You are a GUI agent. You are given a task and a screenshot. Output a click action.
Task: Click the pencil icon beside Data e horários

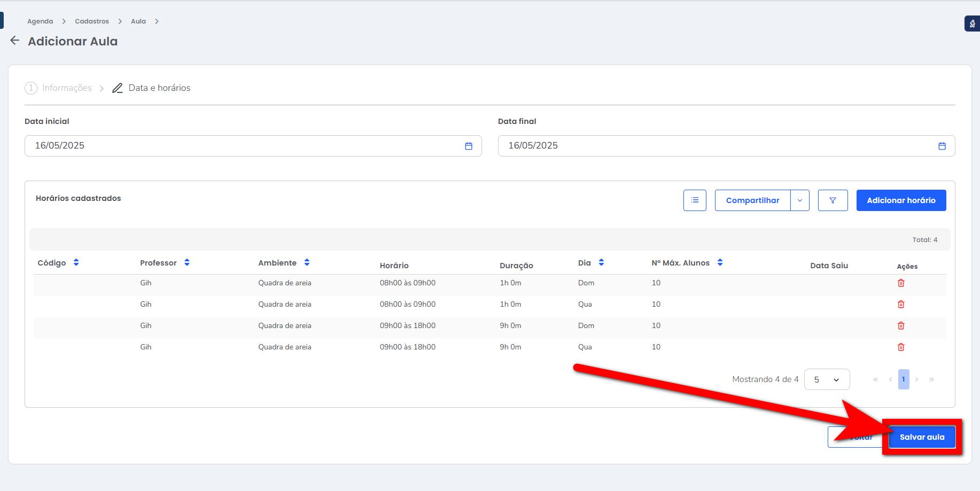click(x=118, y=88)
